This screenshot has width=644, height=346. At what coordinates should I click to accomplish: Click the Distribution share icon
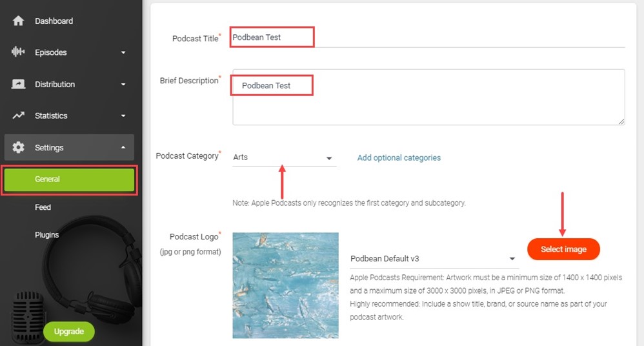coord(18,84)
